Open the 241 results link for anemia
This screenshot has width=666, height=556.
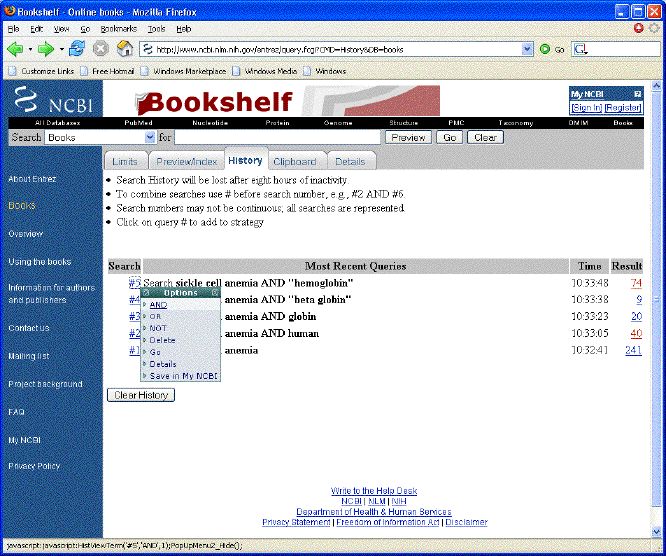coord(632,351)
